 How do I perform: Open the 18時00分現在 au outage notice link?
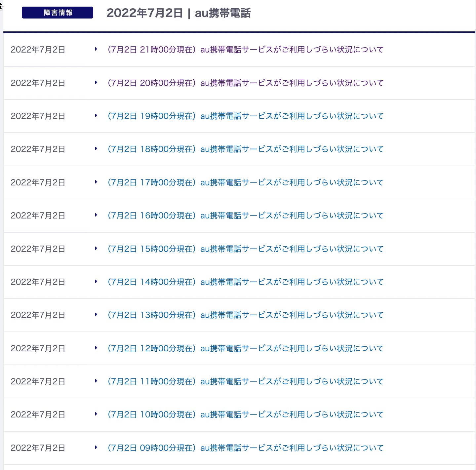245,149
